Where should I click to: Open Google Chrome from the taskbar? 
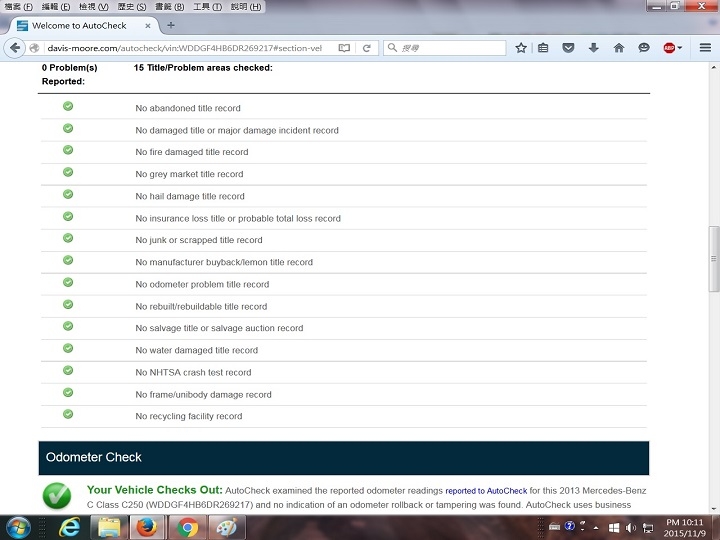pyautogui.click(x=187, y=527)
